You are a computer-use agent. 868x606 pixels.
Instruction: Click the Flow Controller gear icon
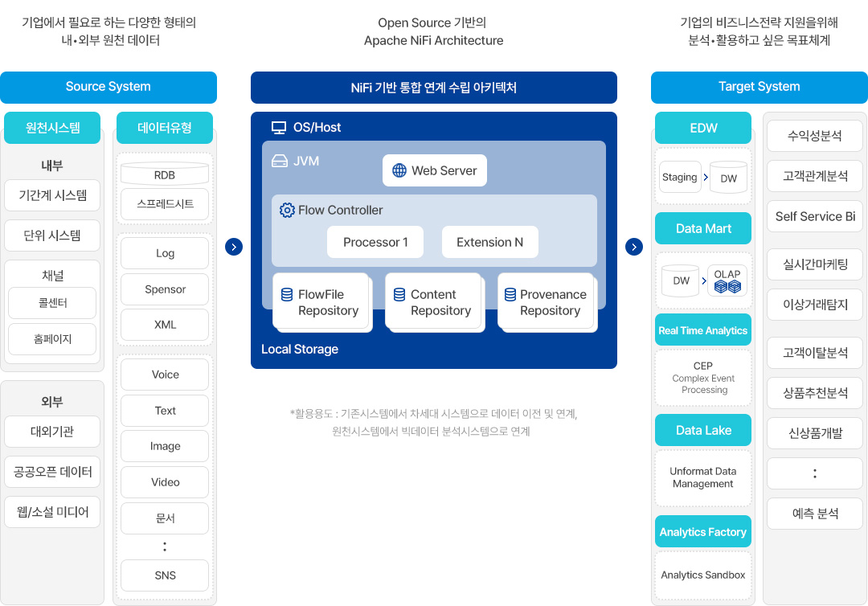287,211
